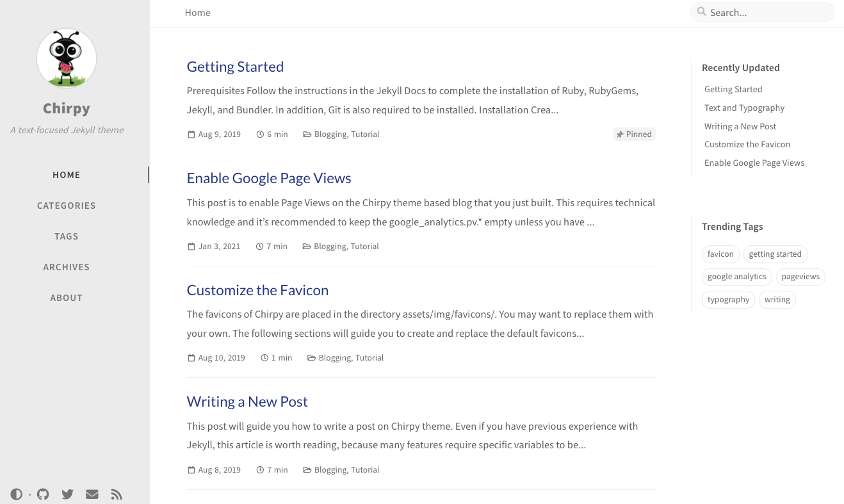Viewport: 844px width, 504px height.
Task: Click the email envelope icon in sidebar
Action: (92, 494)
